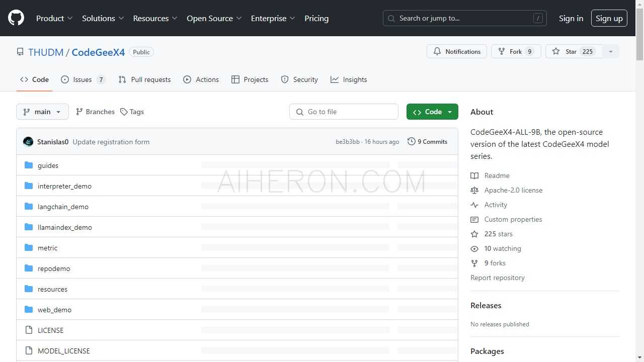The width and height of the screenshot is (644, 362).
Task: Click the 'Go to file' search box
Action: pos(344,112)
